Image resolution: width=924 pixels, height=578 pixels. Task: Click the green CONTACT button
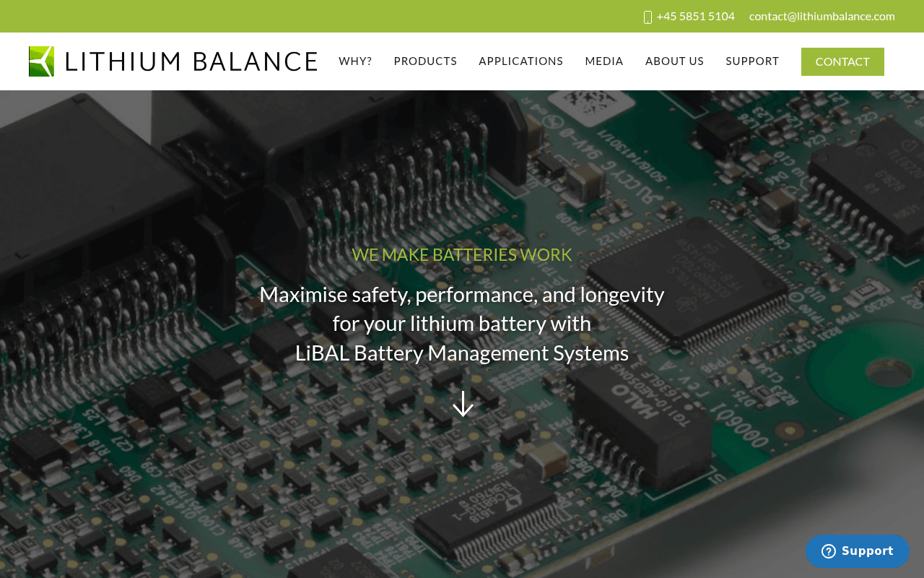click(x=842, y=61)
